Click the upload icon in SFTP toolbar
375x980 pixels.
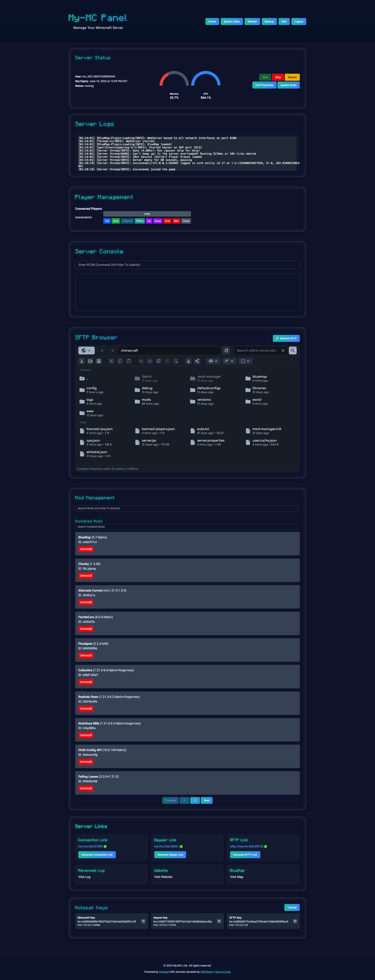82,361
